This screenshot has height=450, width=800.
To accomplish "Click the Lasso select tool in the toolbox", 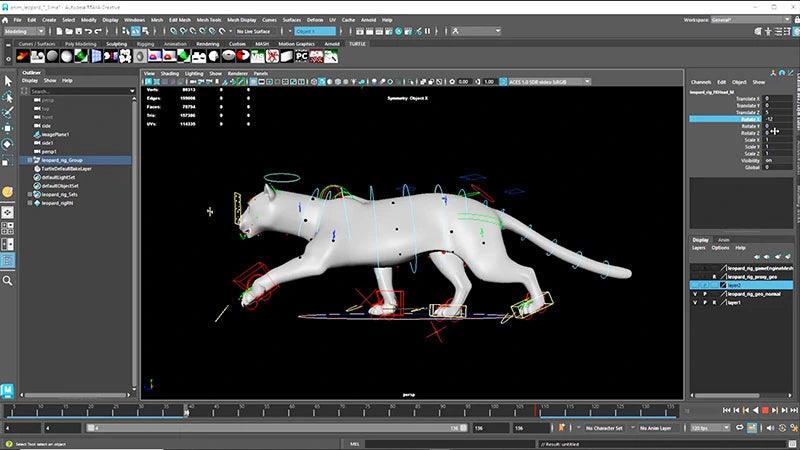I will [8, 97].
